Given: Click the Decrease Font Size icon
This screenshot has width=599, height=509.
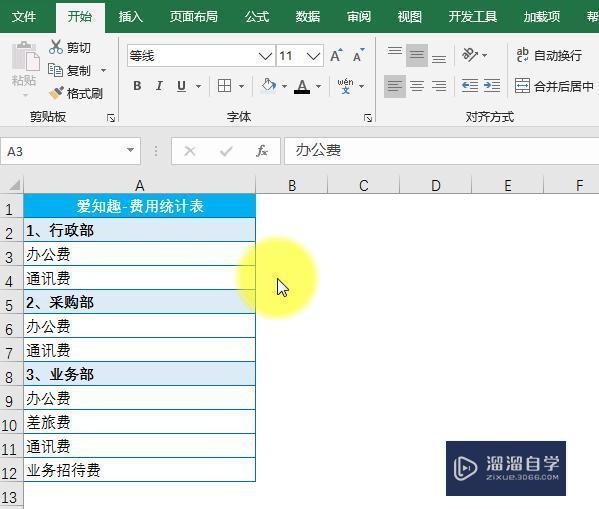Looking at the screenshot, I should tap(358, 56).
